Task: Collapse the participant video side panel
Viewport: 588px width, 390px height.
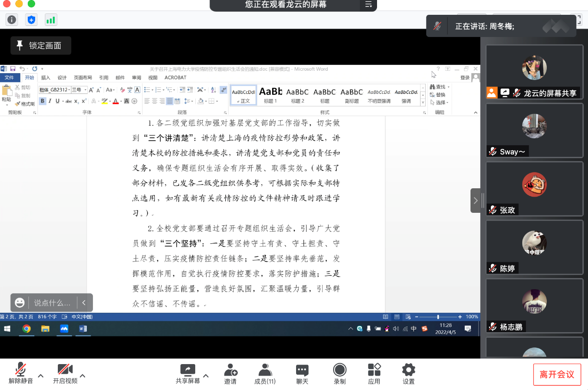Action: coord(476,200)
